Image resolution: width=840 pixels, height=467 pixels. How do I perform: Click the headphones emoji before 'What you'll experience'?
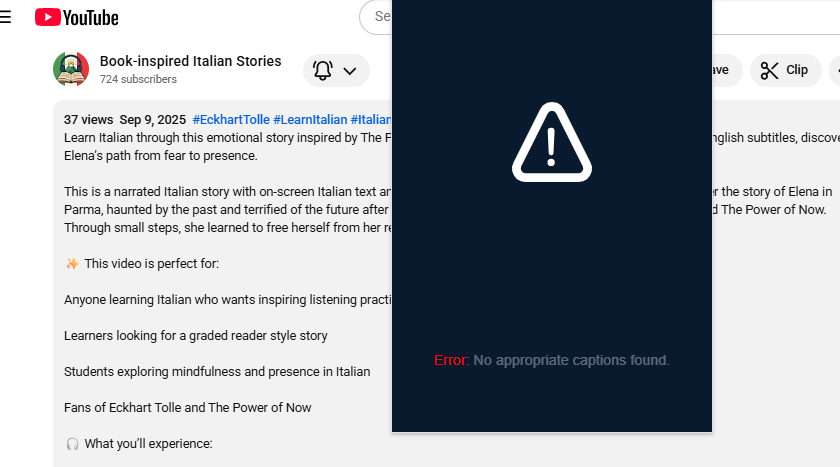tap(72, 444)
